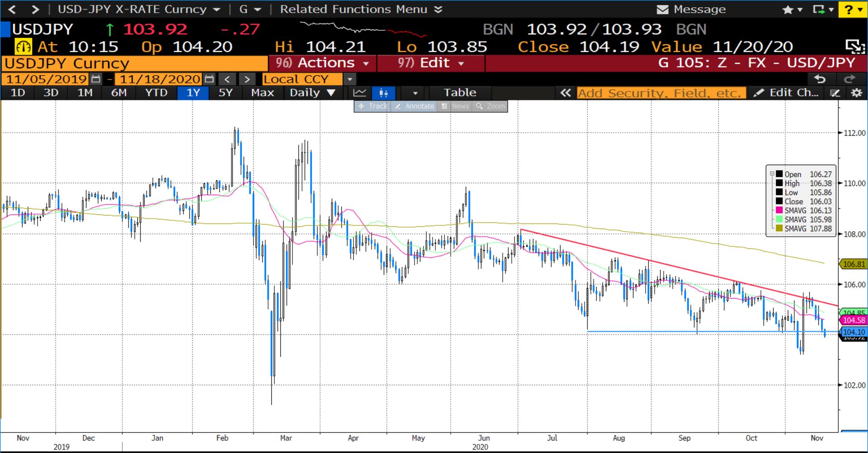Click the pop-out chart icon
The height and width of the screenshot is (453, 868).
(855, 46)
